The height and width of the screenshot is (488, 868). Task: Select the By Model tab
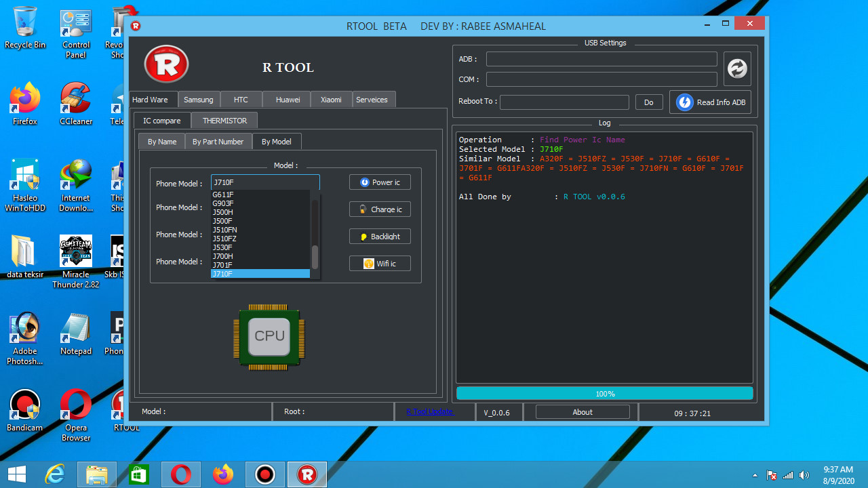click(x=277, y=142)
